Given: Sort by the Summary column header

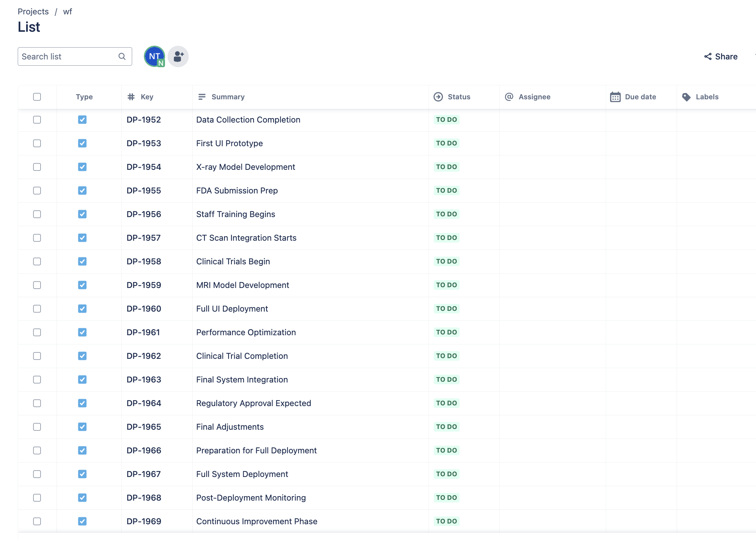Looking at the screenshot, I should coord(228,97).
